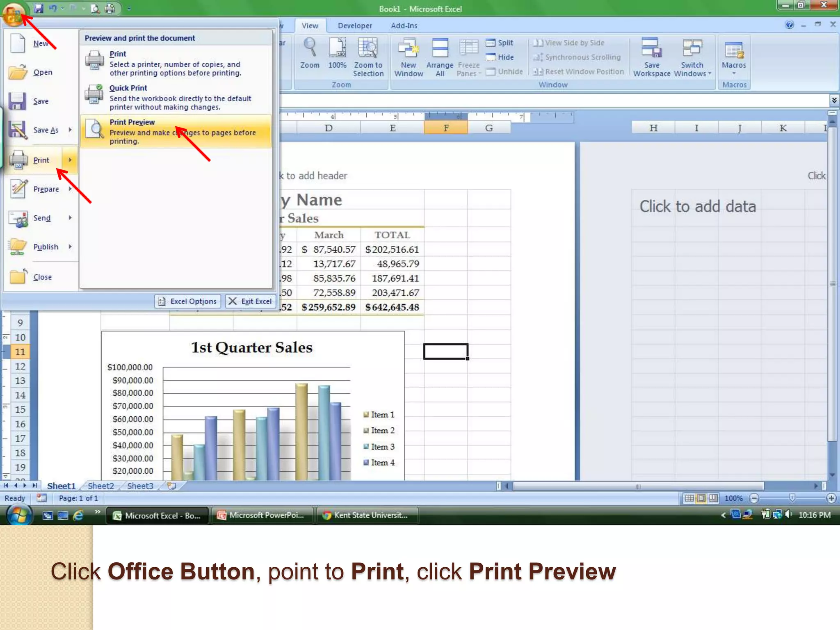Click to add data on second page
Image resolution: width=840 pixels, height=630 pixels.
coord(698,206)
